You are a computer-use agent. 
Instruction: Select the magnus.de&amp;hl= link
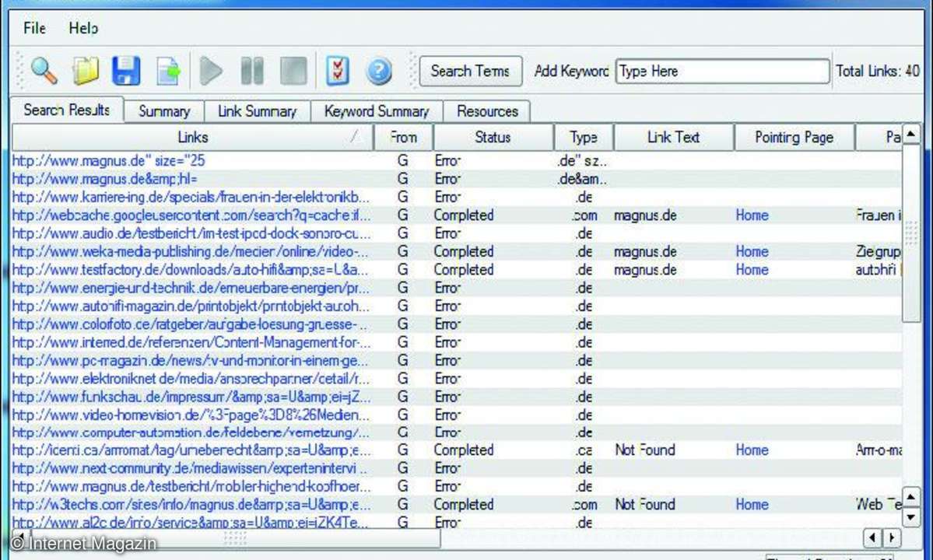[x=105, y=179]
